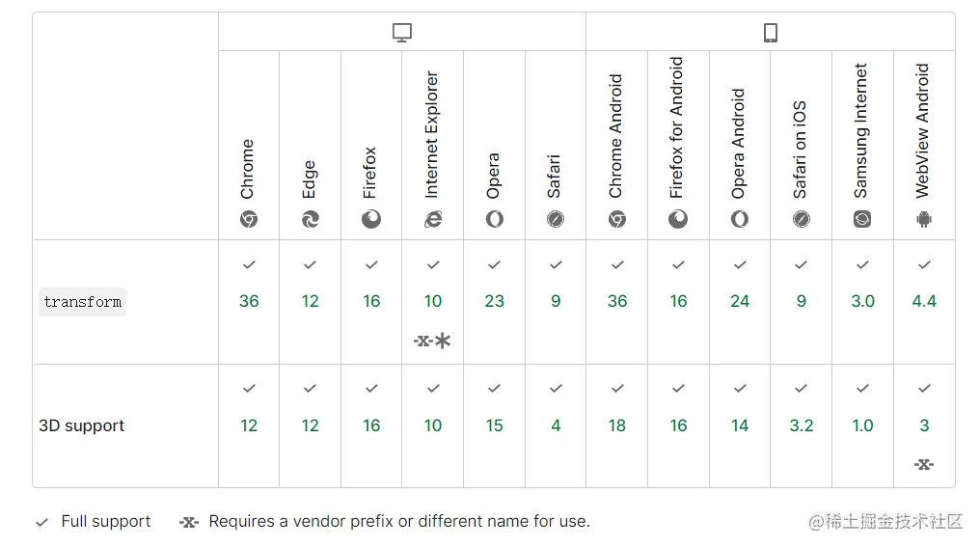Expand transform support details for Chrome 36
The width and height of the screenshot is (980, 548).
249,301
